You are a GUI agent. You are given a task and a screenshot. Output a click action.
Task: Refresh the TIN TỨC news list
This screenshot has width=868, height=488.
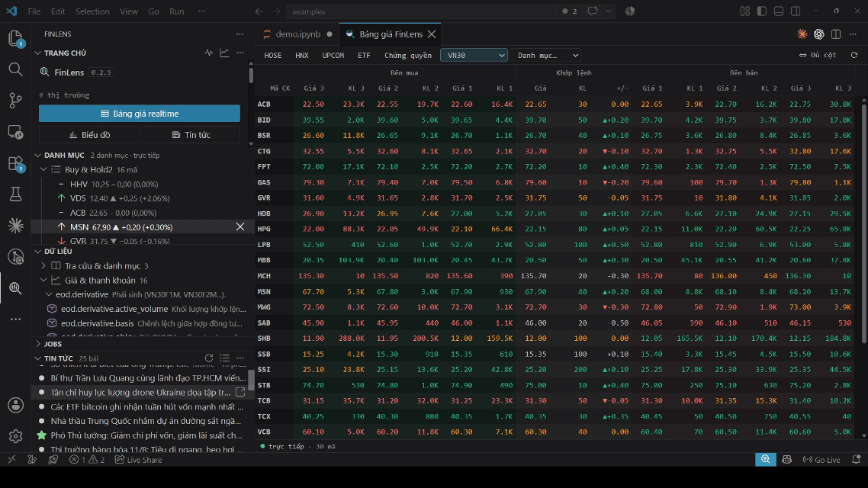(209, 358)
